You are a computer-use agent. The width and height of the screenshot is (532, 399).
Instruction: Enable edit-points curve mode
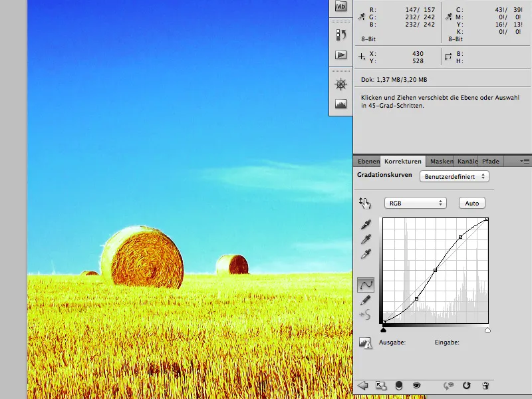click(x=366, y=285)
